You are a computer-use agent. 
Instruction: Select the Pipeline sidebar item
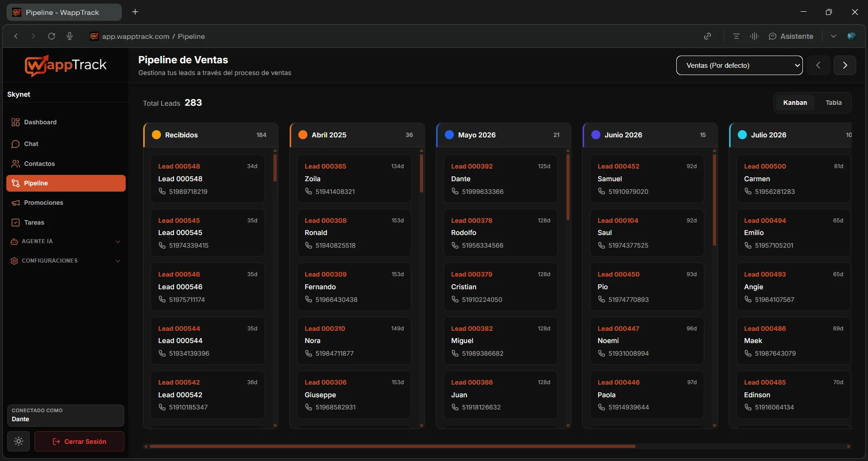coord(66,183)
